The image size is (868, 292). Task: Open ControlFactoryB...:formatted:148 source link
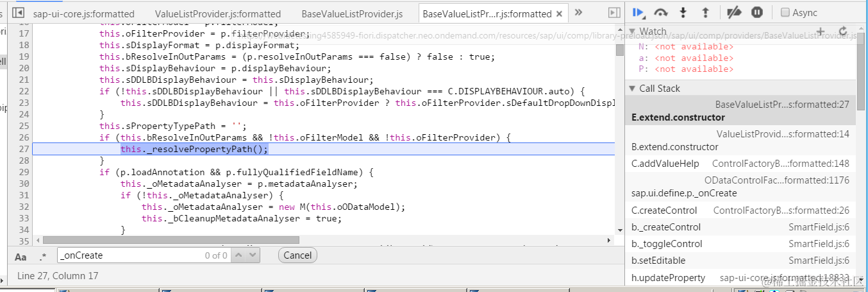click(781, 164)
